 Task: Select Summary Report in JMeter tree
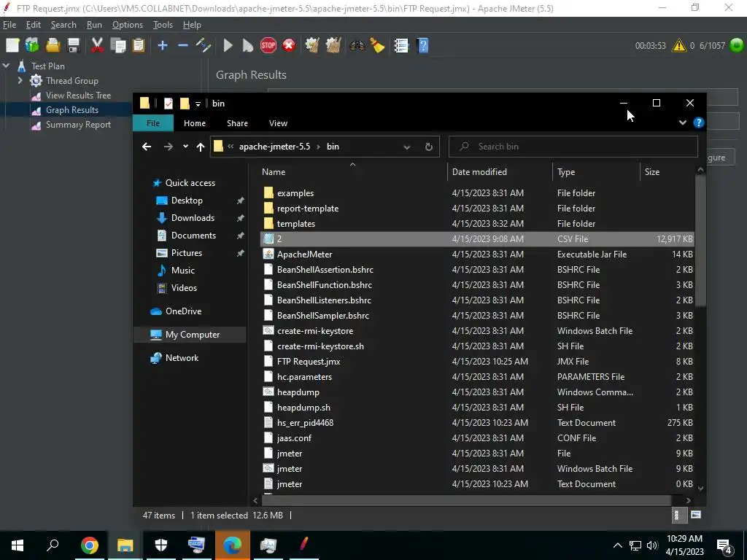tap(78, 125)
